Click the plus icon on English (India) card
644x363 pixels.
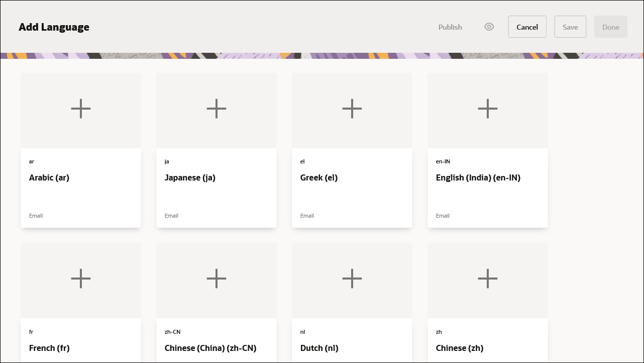point(487,109)
